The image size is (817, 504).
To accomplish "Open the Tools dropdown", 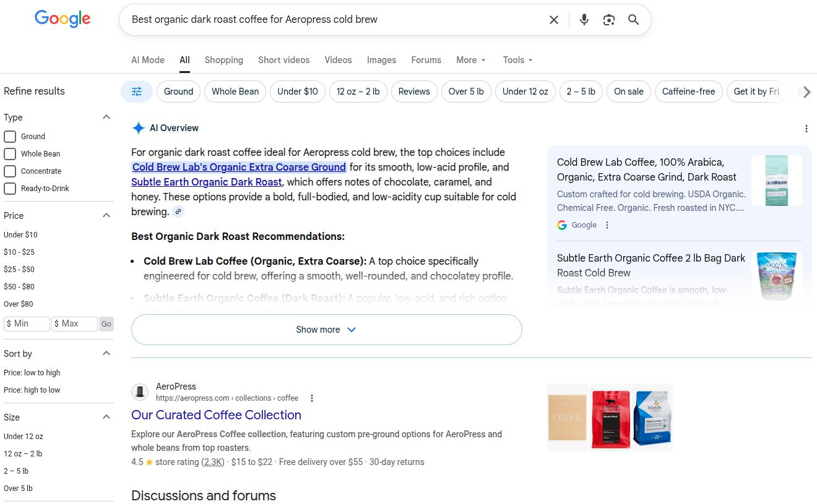I will coord(517,60).
